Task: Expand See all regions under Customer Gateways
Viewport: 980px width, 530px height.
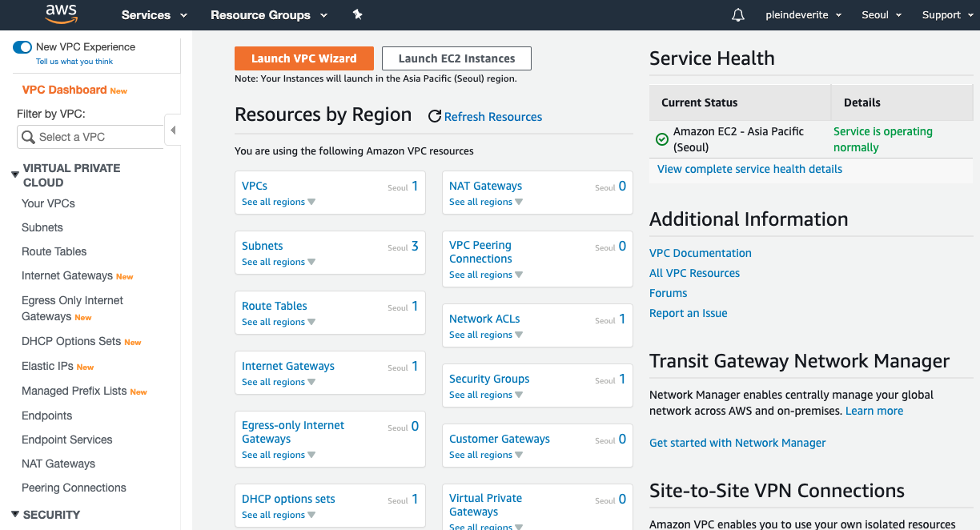Action: point(486,455)
